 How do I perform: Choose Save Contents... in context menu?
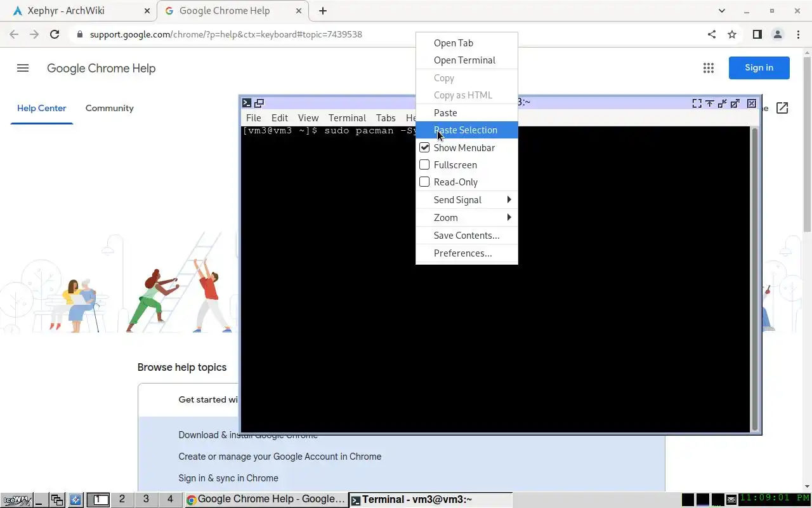[x=467, y=235]
